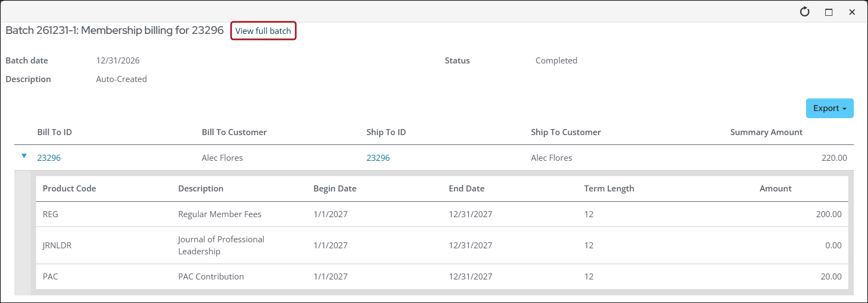Sort detail rows by Begin Date header
Image resolution: width=868 pixels, height=303 pixels.
pos(335,189)
